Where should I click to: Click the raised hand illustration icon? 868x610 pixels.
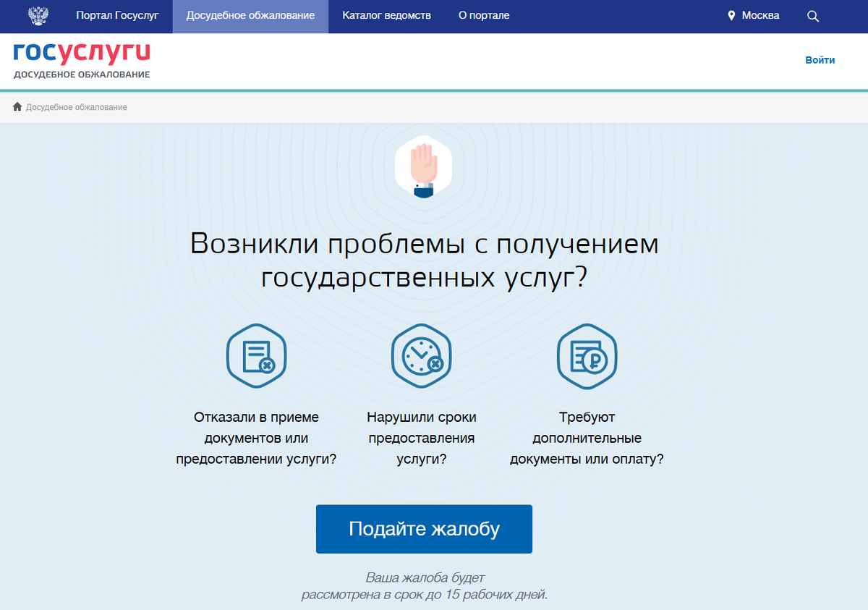[x=424, y=168]
